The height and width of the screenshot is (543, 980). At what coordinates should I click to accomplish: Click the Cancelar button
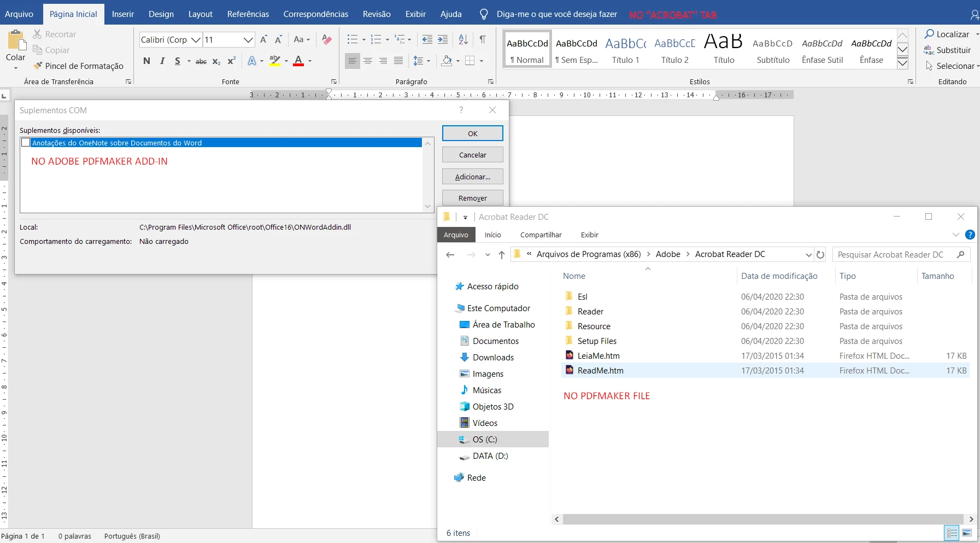(x=473, y=155)
